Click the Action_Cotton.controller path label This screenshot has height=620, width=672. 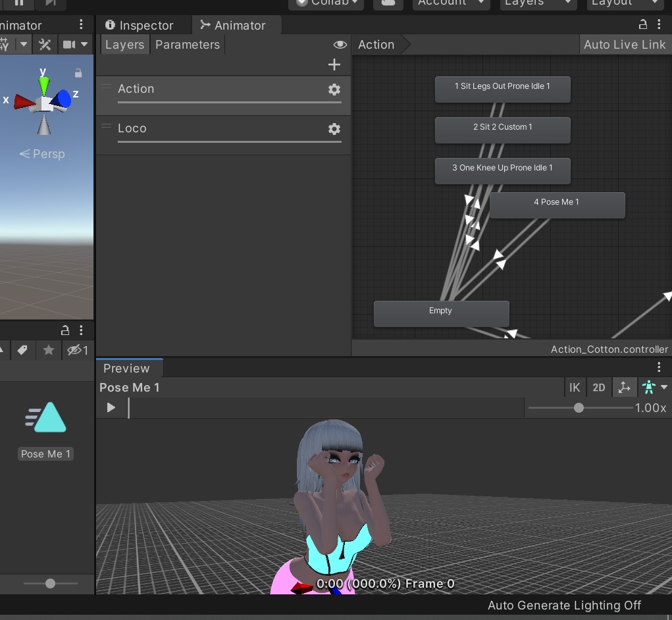click(x=609, y=349)
